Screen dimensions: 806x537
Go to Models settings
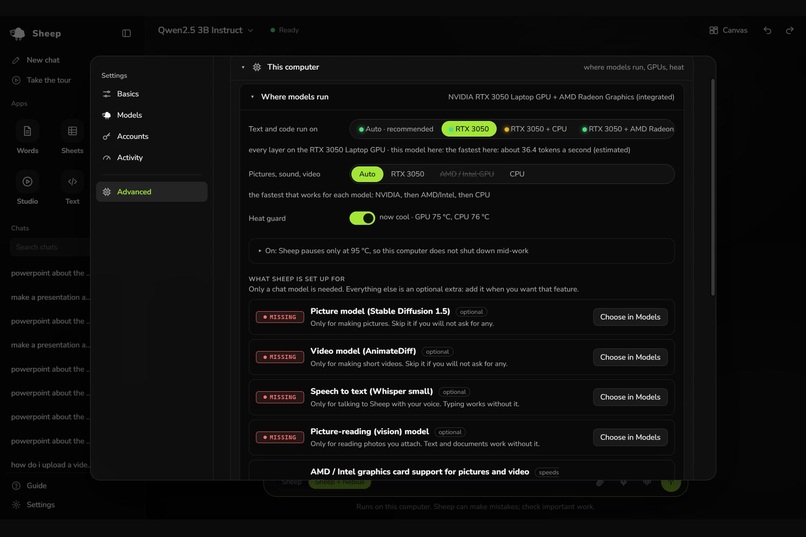coord(152,115)
